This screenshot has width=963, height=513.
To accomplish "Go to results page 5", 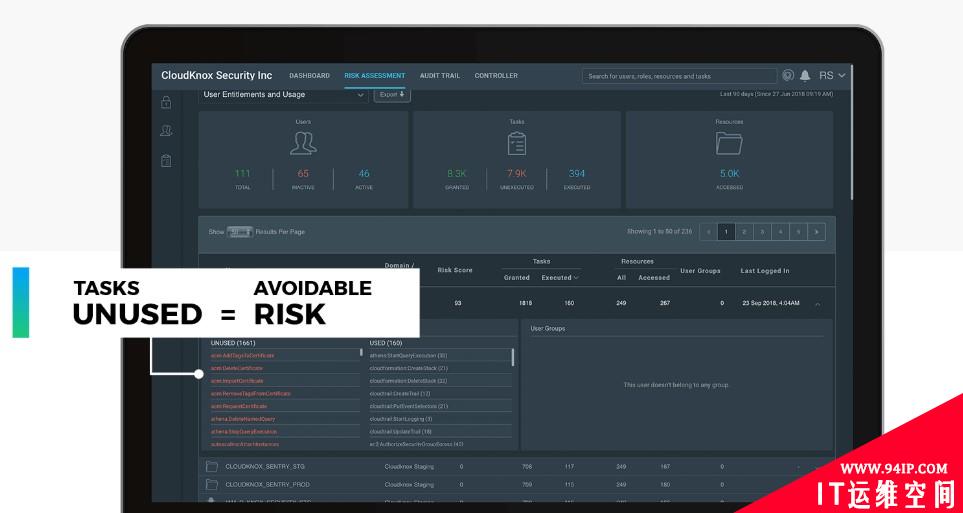I will click(x=798, y=232).
